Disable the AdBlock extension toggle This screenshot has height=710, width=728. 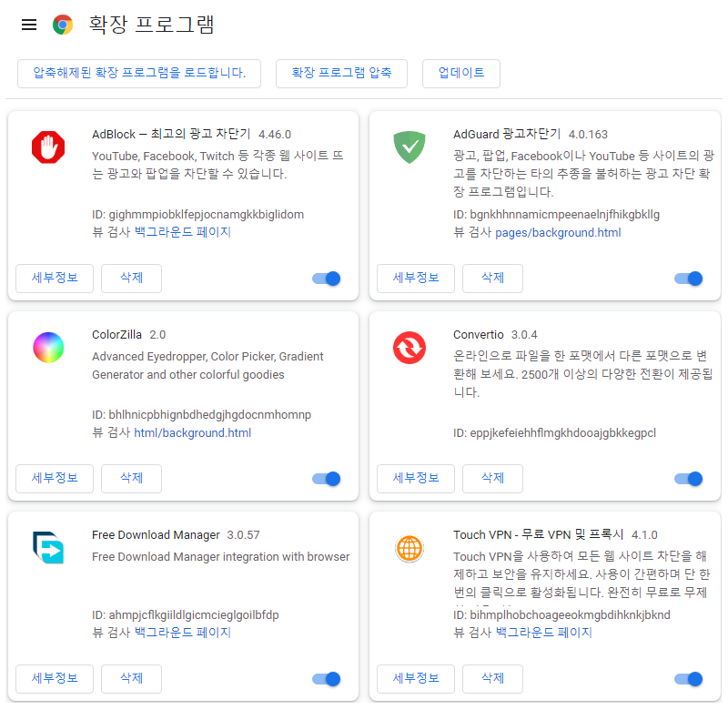click(327, 279)
